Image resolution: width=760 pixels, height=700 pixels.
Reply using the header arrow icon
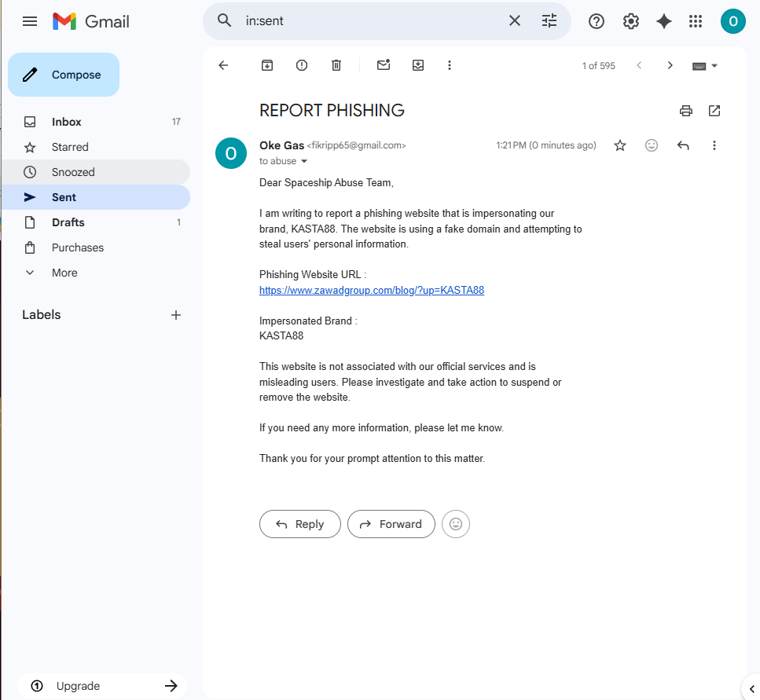(683, 145)
